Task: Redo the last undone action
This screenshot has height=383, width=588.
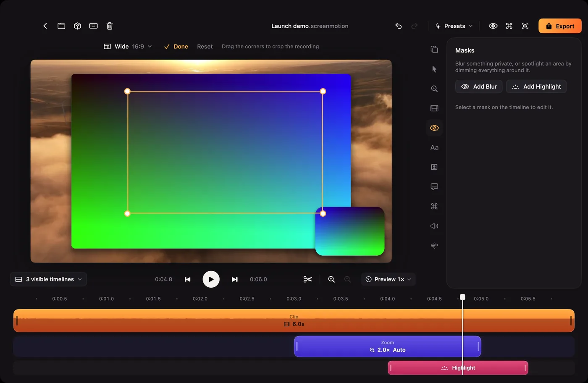Action: coord(415,26)
